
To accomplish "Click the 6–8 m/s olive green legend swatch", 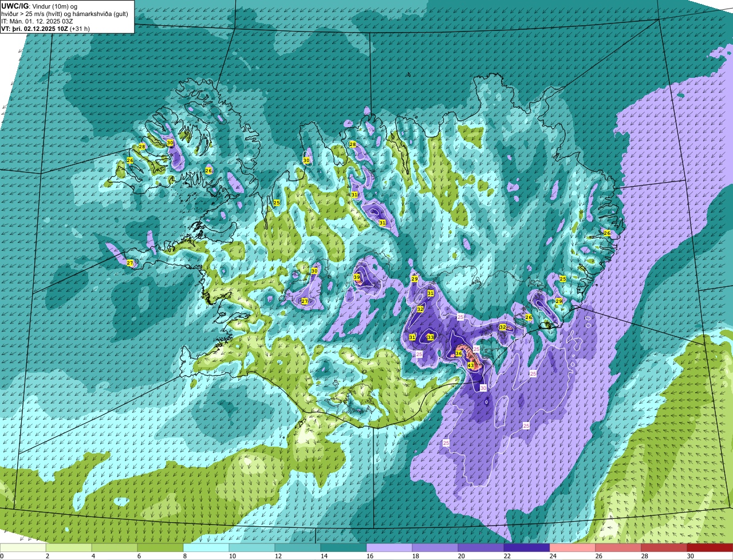I will [160, 547].
